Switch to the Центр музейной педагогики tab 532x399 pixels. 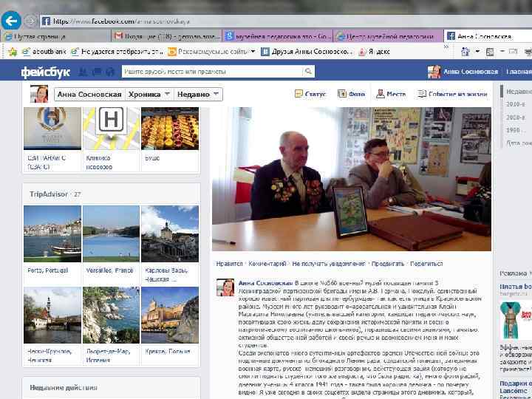pyautogui.click(x=389, y=36)
